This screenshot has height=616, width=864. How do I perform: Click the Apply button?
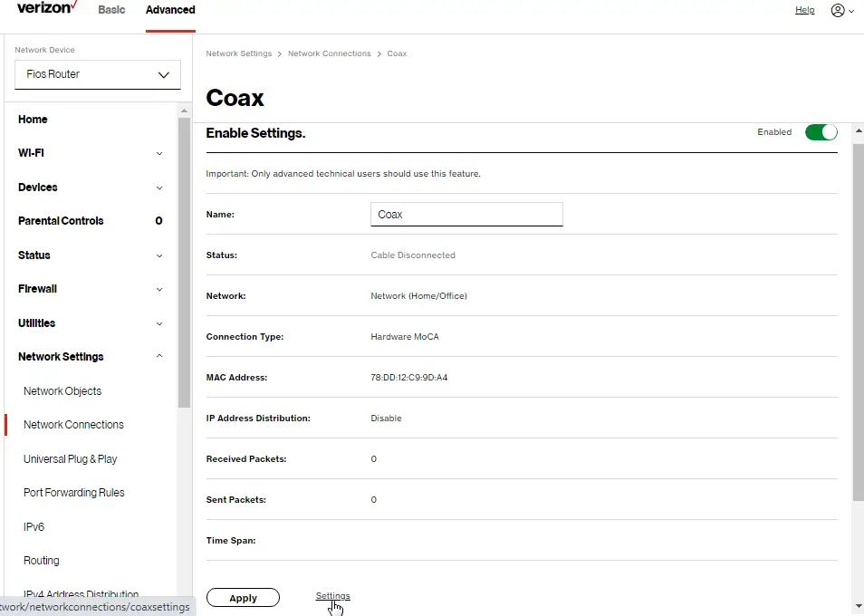(243, 597)
